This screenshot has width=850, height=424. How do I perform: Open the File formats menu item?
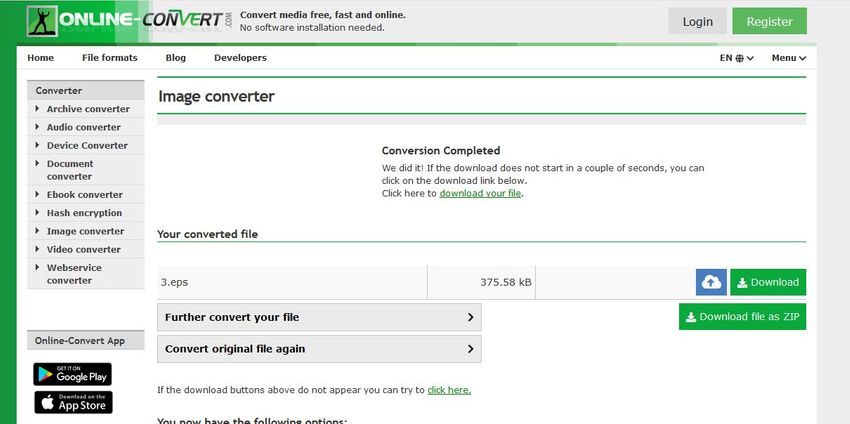pyautogui.click(x=110, y=58)
